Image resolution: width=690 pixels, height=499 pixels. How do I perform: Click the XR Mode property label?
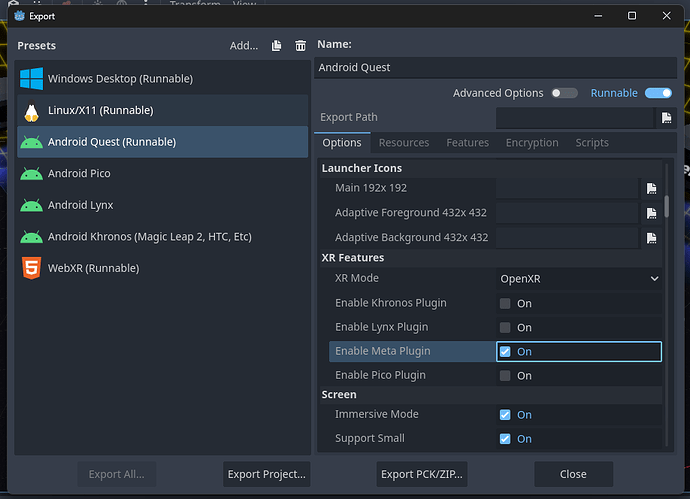357,279
